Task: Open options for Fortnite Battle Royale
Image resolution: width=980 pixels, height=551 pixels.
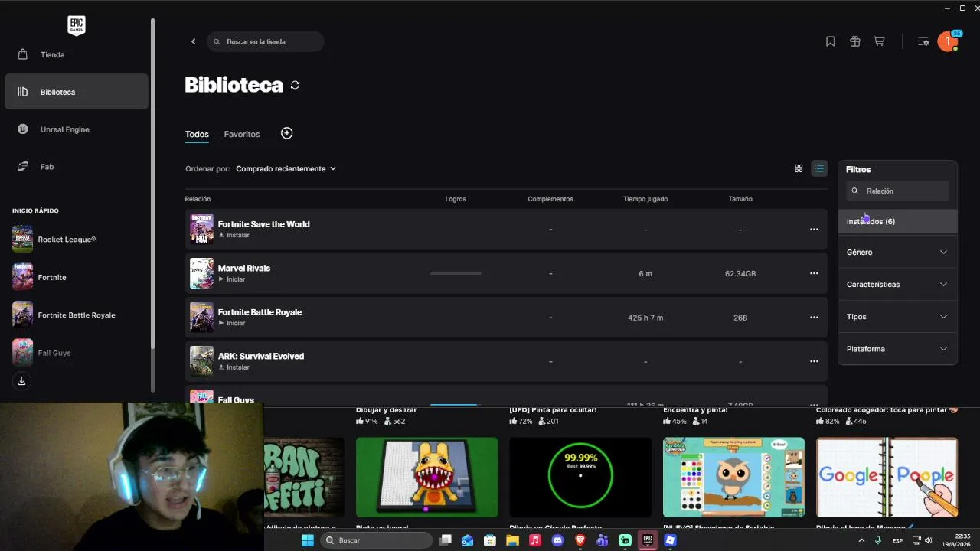Action: coord(814,317)
